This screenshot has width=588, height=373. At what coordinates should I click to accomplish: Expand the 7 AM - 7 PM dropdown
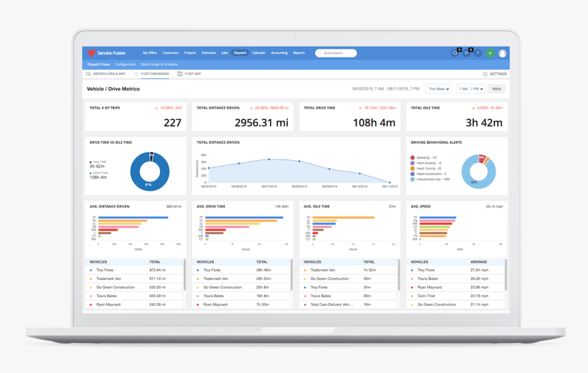(470, 89)
